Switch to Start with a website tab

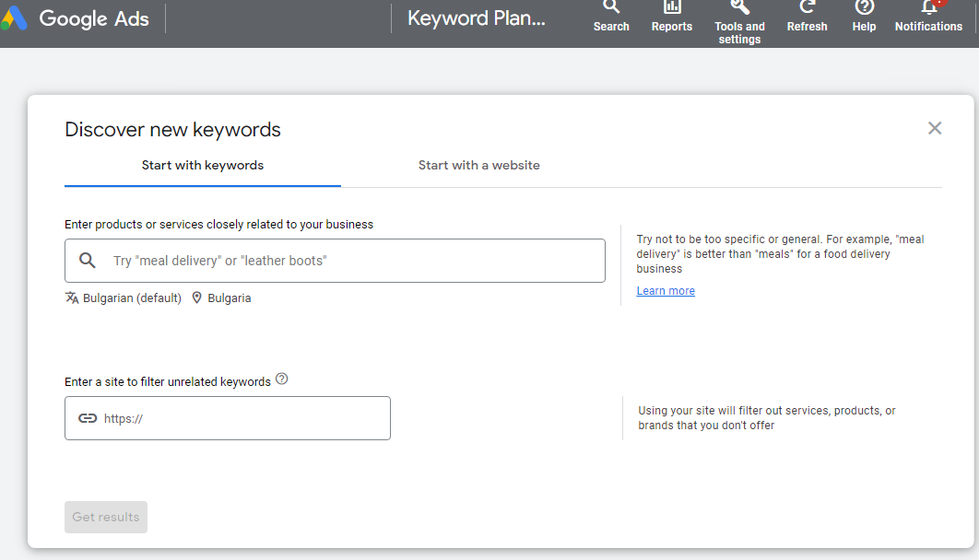pos(479,166)
